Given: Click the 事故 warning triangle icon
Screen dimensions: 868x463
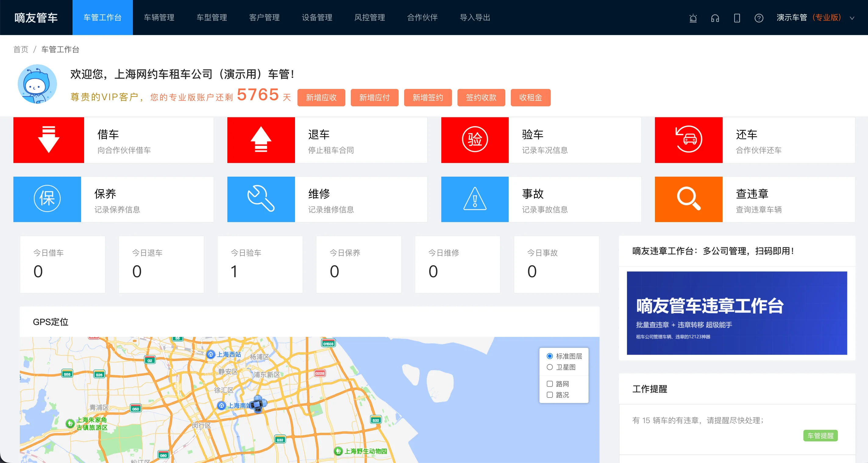Looking at the screenshot, I should (475, 199).
